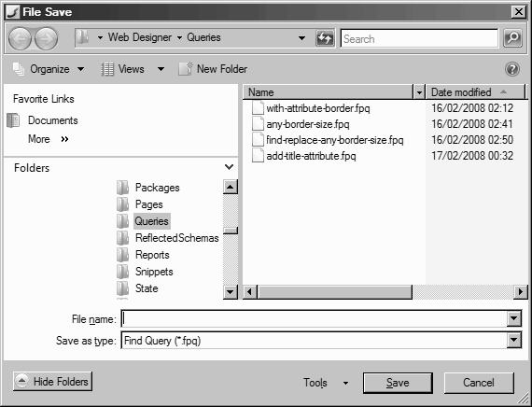
Task: Focus the File name input field
Action: click(x=314, y=318)
